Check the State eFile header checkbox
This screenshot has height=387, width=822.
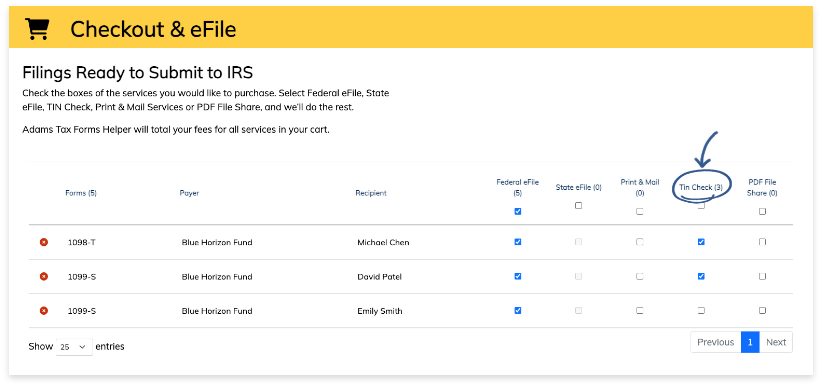point(578,206)
